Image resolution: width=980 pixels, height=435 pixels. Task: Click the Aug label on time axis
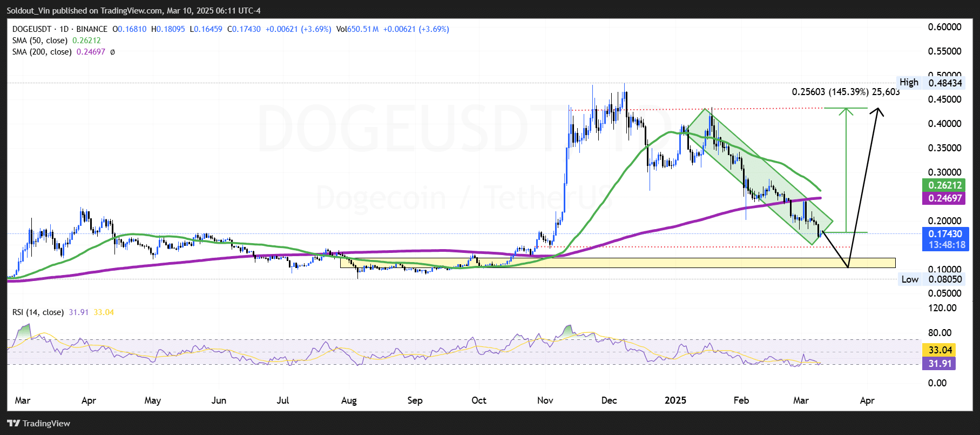tap(349, 400)
